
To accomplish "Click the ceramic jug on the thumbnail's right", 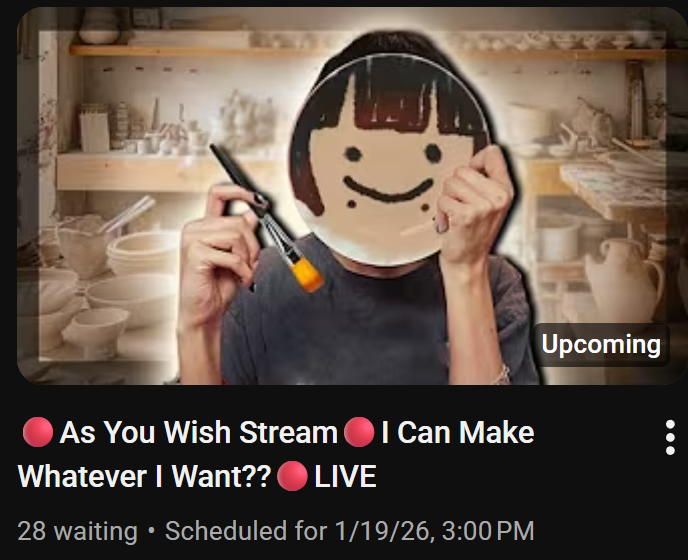I will click(x=623, y=283).
